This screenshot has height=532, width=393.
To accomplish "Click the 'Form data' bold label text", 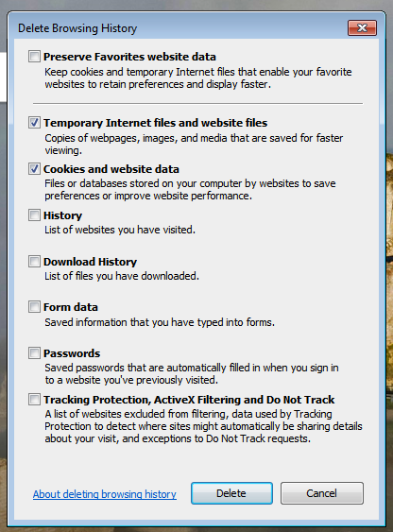I will click(71, 307).
